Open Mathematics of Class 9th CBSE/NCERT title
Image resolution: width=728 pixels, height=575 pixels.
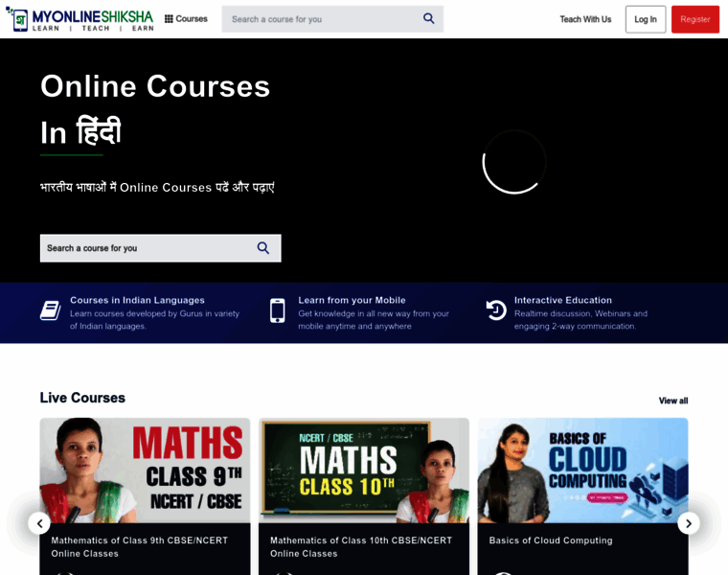(140, 546)
